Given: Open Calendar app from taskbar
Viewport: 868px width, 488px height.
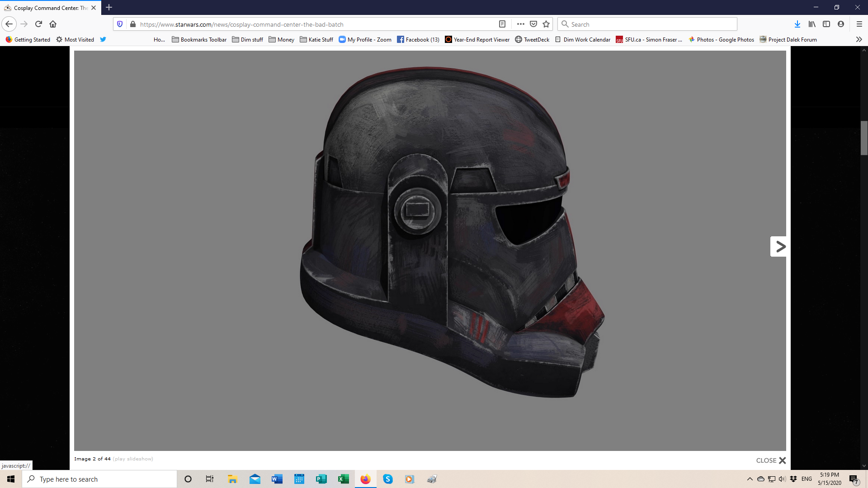Looking at the screenshot, I should tap(299, 479).
